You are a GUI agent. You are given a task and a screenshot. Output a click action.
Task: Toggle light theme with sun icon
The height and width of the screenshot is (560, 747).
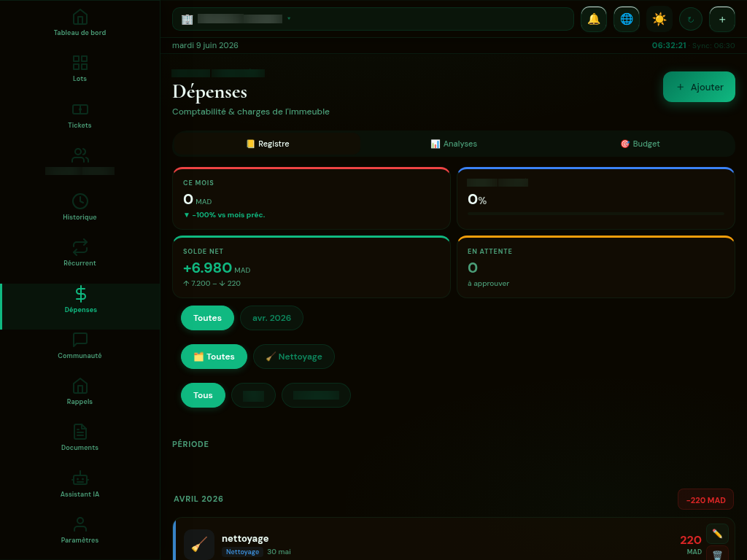pos(659,19)
